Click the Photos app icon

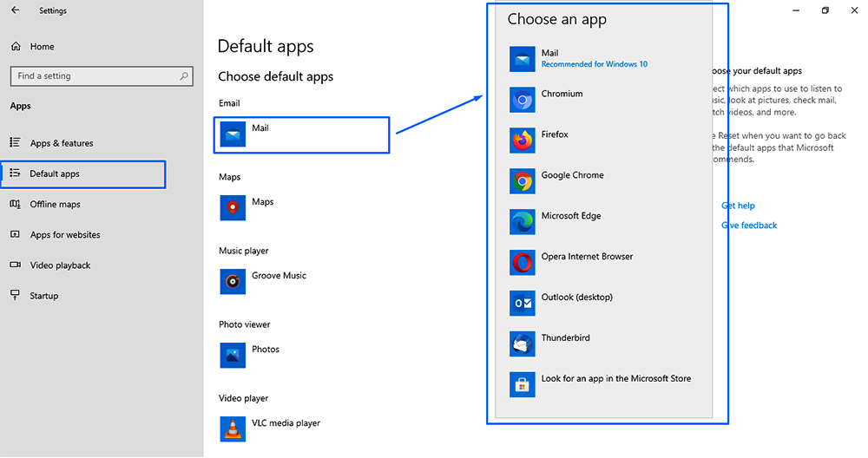pyautogui.click(x=233, y=355)
